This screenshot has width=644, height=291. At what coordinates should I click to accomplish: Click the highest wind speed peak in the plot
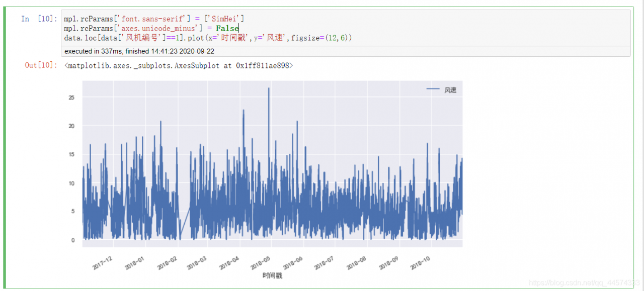269,88
